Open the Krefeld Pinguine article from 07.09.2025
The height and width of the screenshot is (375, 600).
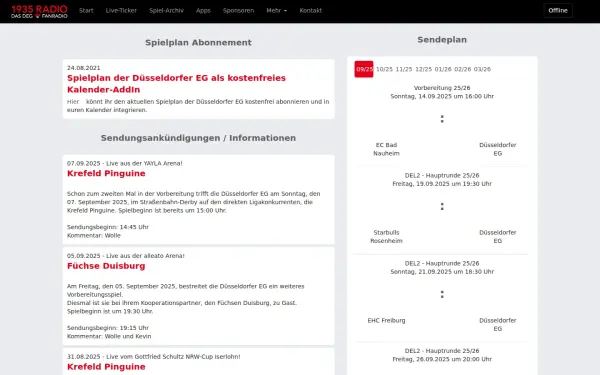(x=106, y=173)
